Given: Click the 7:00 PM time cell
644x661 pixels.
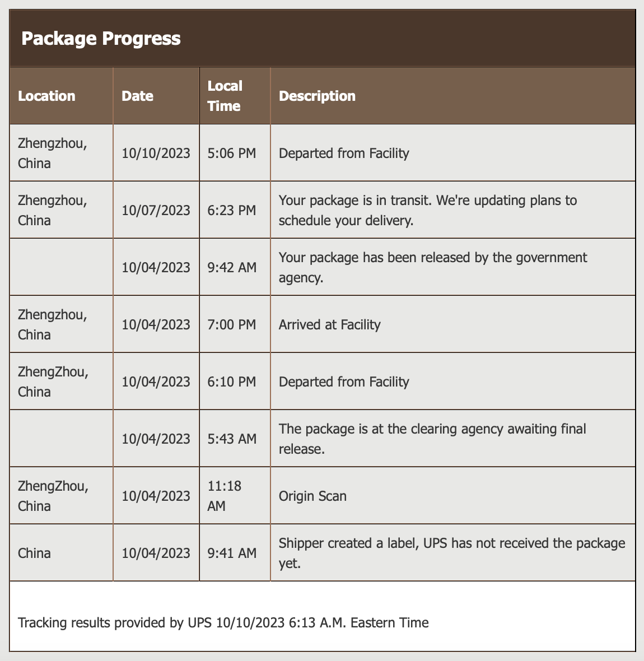Looking at the screenshot, I should (x=232, y=324).
